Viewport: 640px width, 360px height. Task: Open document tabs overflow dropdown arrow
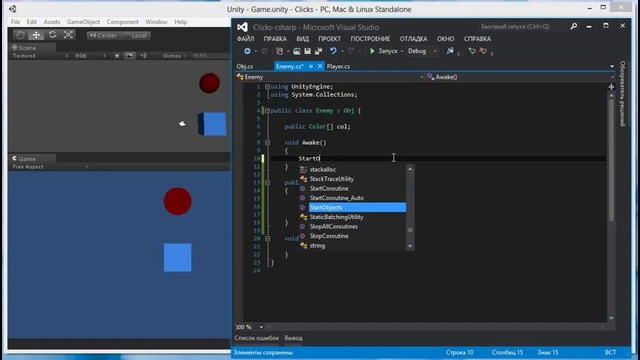(612, 66)
